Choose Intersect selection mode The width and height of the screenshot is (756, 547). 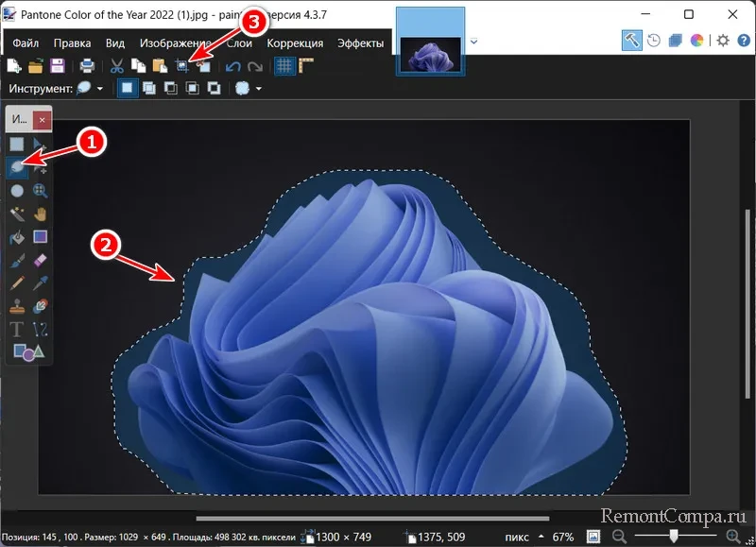point(193,88)
